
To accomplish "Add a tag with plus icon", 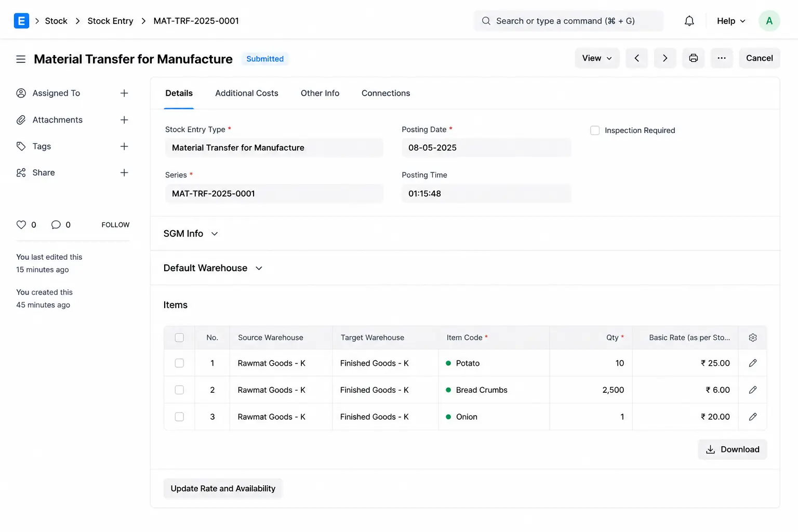I will click(x=124, y=147).
